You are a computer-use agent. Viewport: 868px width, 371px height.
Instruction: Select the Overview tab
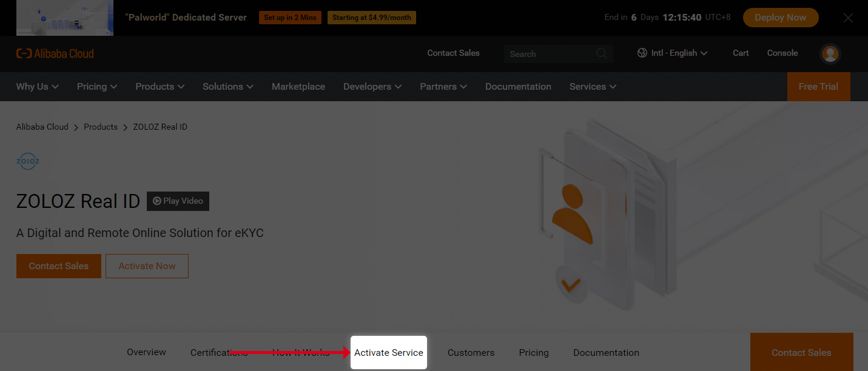pyautogui.click(x=146, y=352)
